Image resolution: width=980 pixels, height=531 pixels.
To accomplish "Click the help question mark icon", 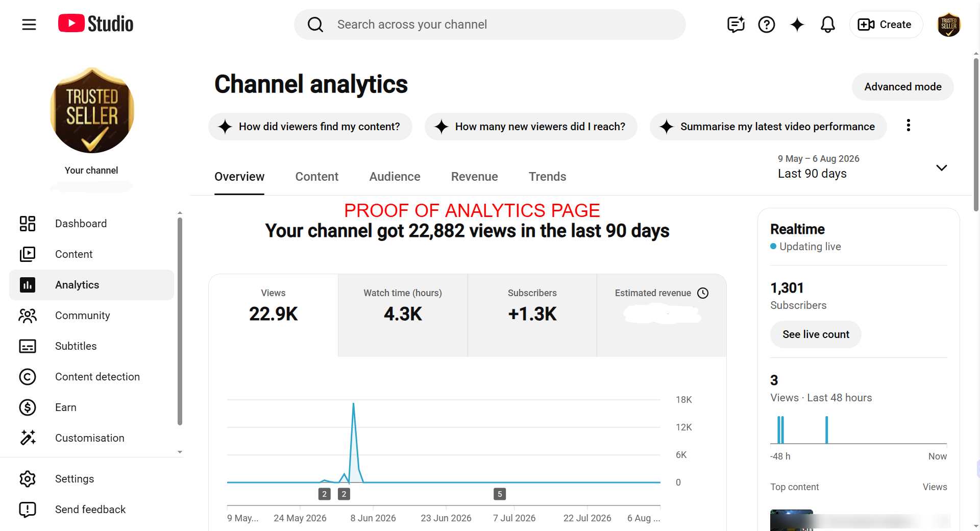I will tap(766, 25).
